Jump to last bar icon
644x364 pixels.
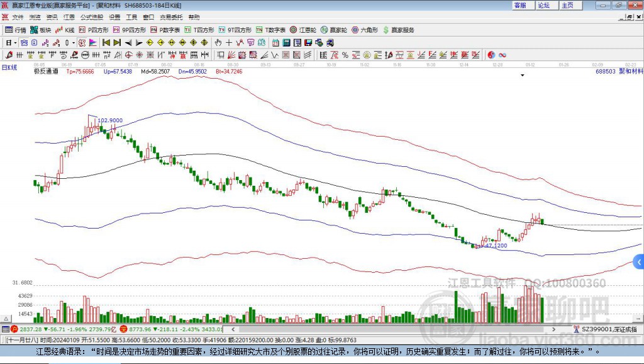pyautogui.click(x=117, y=43)
